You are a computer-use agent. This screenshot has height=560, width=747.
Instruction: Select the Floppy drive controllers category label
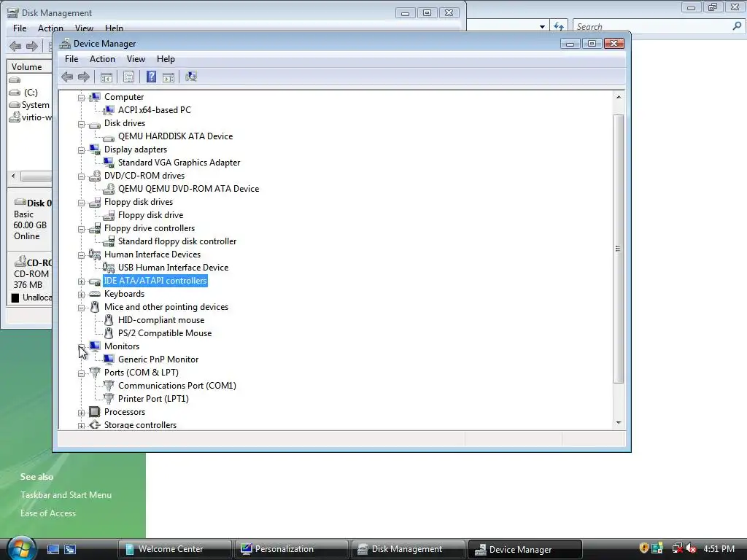click(150, 228)
